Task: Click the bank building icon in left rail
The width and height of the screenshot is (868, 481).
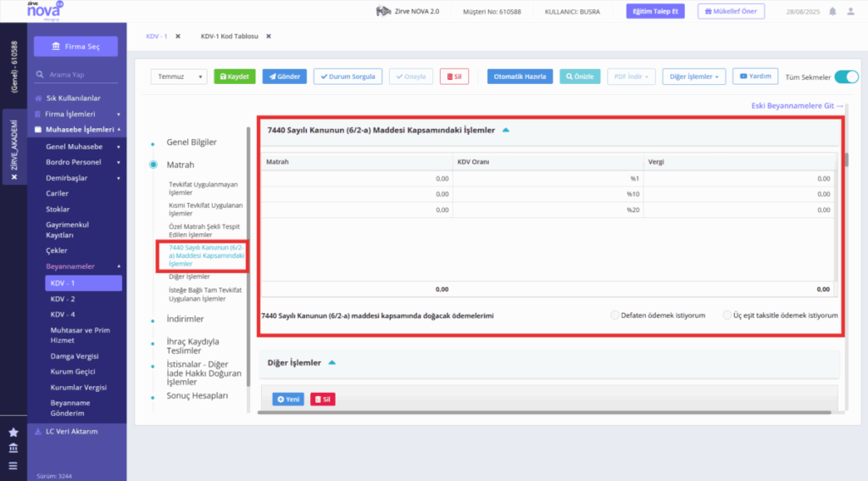Action: pos(14,448)
